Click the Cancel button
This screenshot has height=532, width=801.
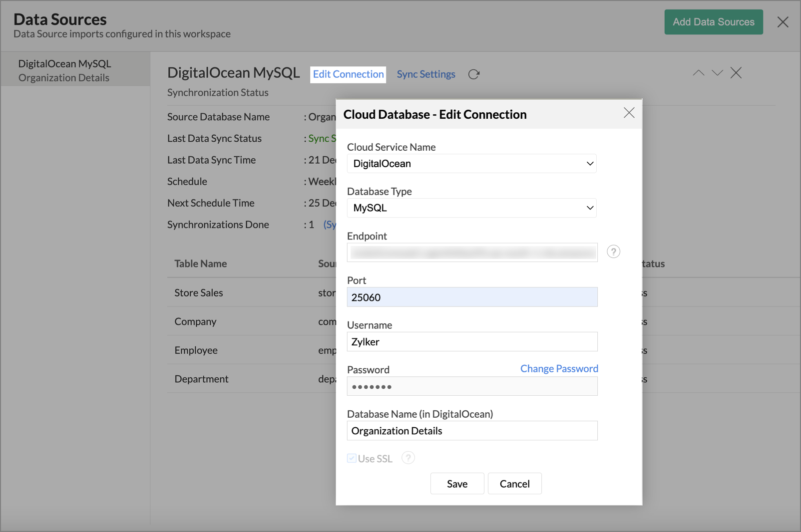(x=514, y=484)
